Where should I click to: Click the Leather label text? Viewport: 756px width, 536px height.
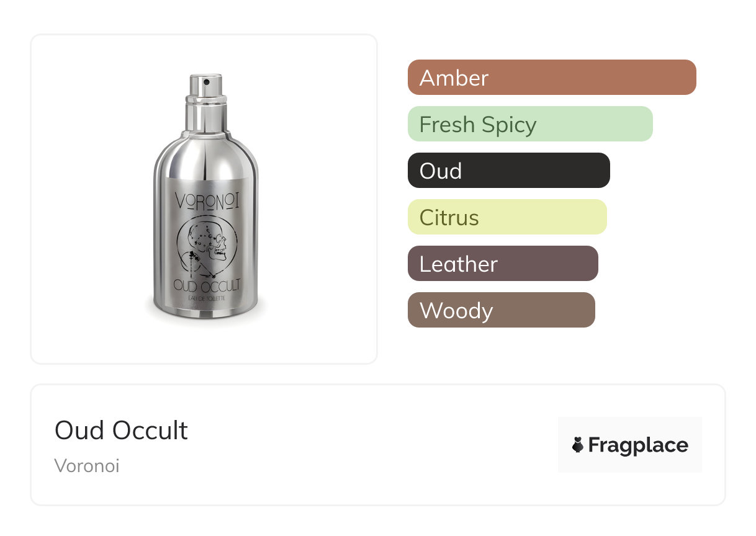tap(459, 264)
